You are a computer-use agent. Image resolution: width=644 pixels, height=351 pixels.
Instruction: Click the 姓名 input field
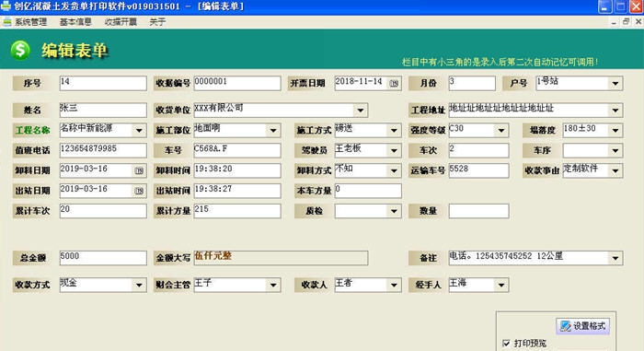pos(103,110)
